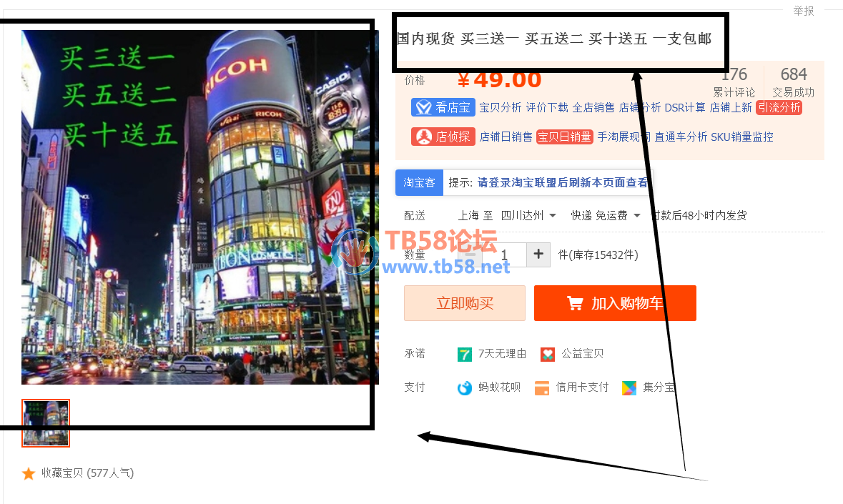Click the 库存15432件 stock text
The height and width of the screenshot is (504, 843).
598,255
